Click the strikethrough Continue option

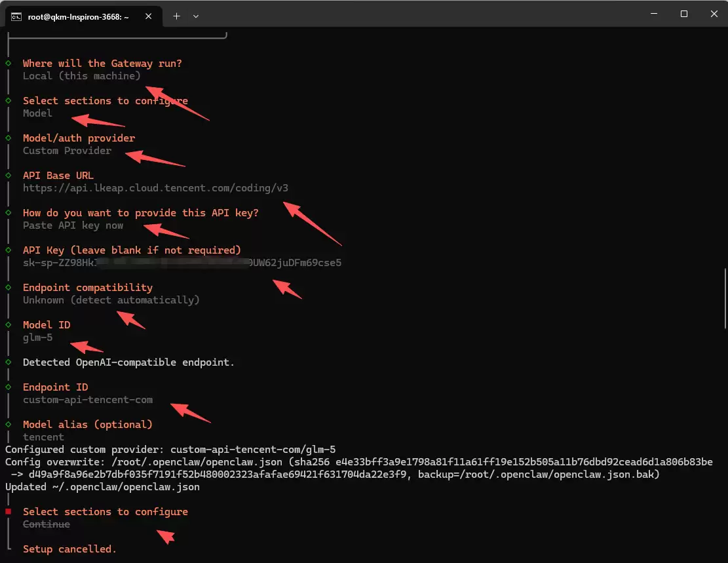(x=47, y=524)
